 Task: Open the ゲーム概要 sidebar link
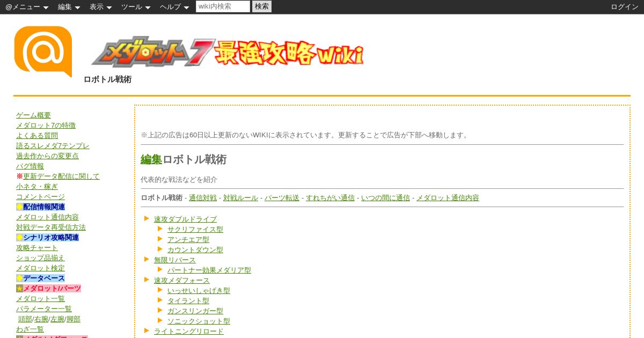(x=33, y=115)
